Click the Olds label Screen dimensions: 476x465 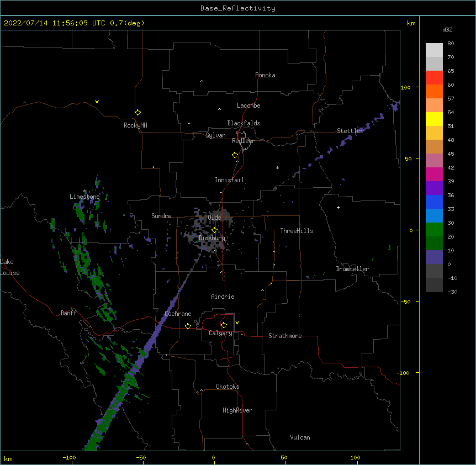point(214,218)
